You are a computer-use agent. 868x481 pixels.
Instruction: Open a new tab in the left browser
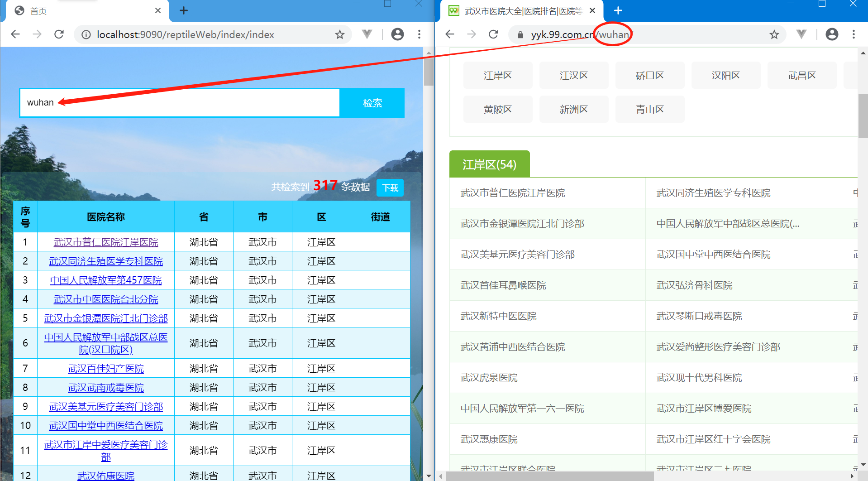[x=184, y=10]
